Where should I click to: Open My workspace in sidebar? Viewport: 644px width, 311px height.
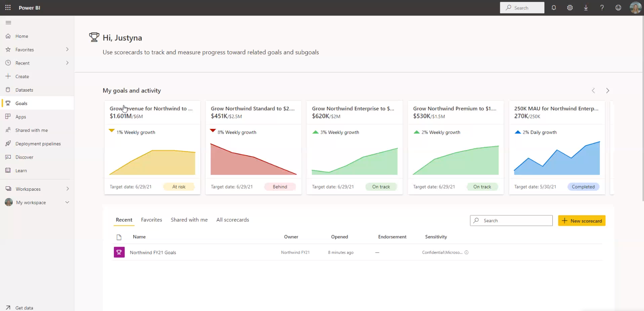pyautogui.click(x=37, y=202)
